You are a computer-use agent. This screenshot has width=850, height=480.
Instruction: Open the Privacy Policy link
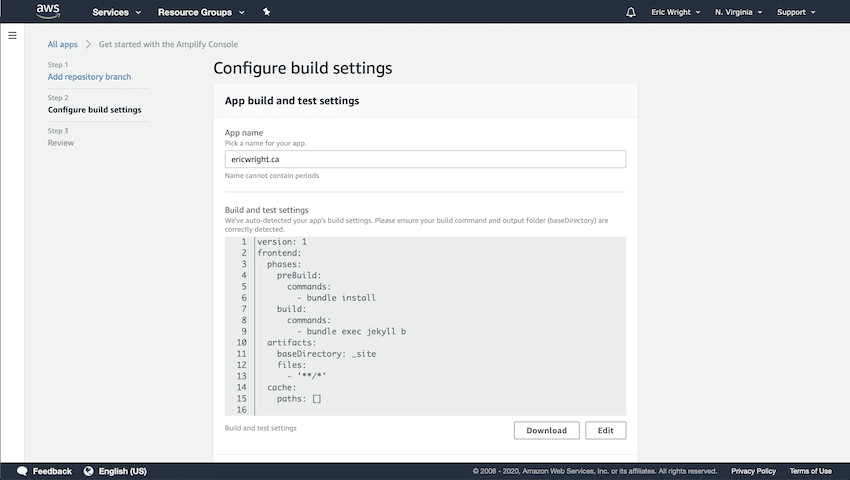(753, 471)
